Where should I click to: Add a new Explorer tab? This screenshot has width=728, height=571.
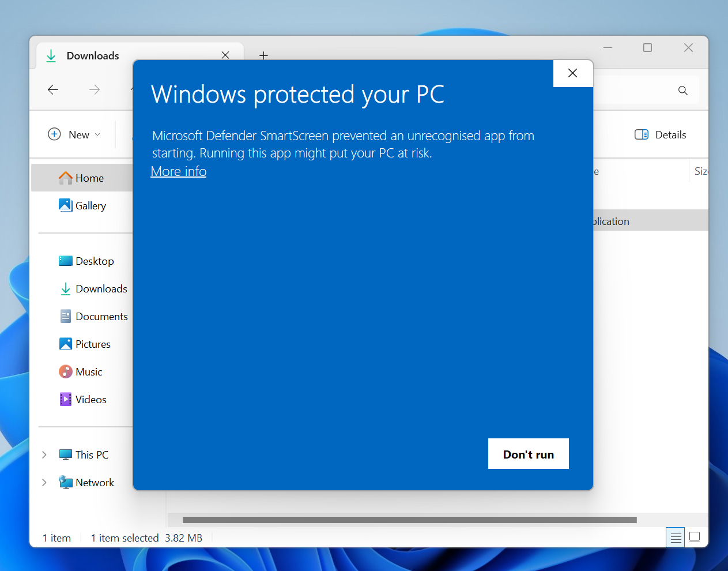(x=263, y=55)
